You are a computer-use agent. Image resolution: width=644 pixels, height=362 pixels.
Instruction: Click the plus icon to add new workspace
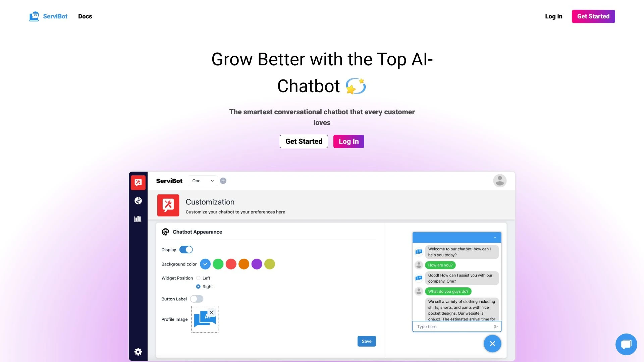(223, 181)
